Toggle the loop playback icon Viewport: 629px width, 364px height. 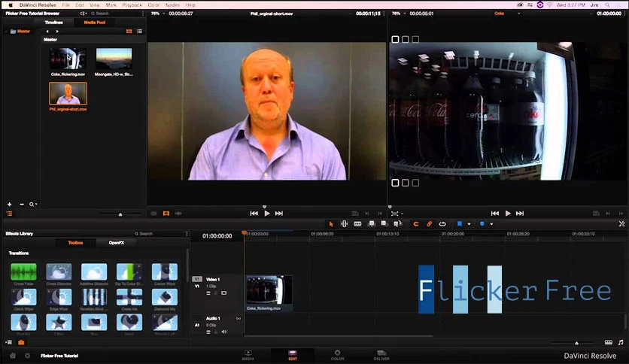[x=442, y=224]
